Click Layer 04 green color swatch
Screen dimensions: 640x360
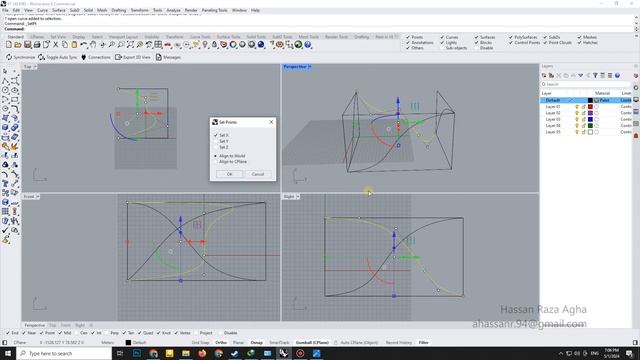tap(590, 126)
